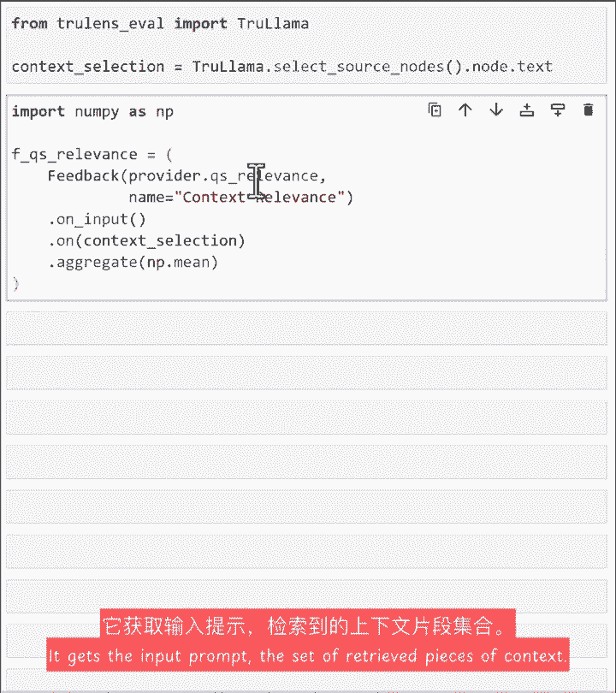Click the context_selection assignment code line
The width and height of the screenshot is (616, 693).
pos(282,66)
